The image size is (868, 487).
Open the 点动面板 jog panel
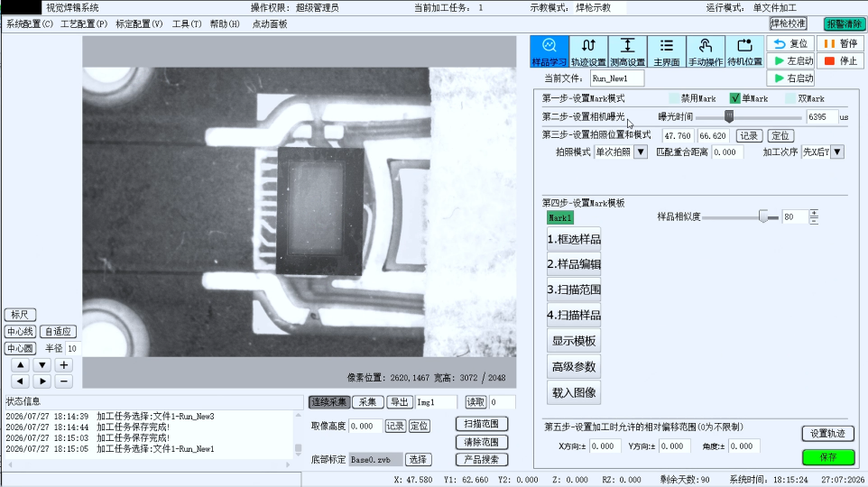[270, 23]
